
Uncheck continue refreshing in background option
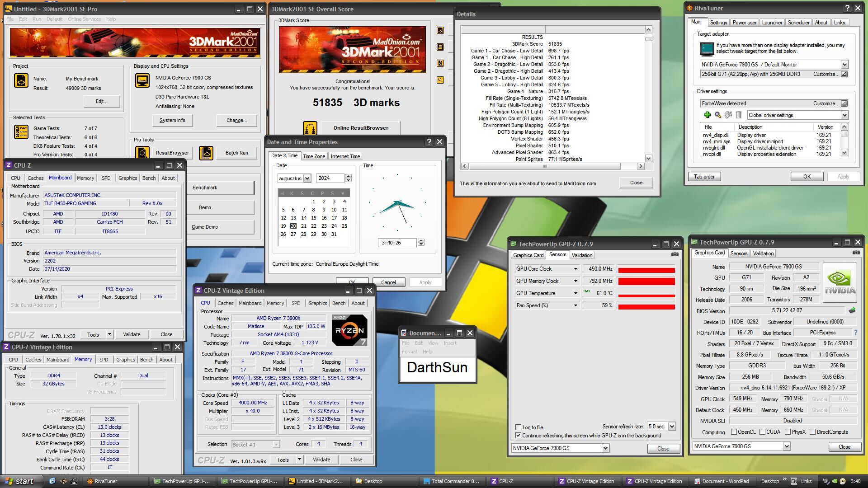tap(519, 436)
